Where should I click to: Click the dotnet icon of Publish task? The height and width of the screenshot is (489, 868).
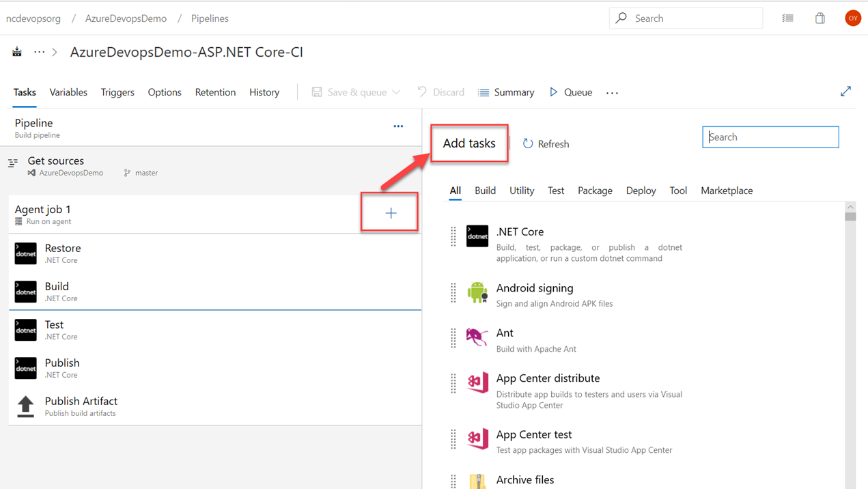[26, 368]
